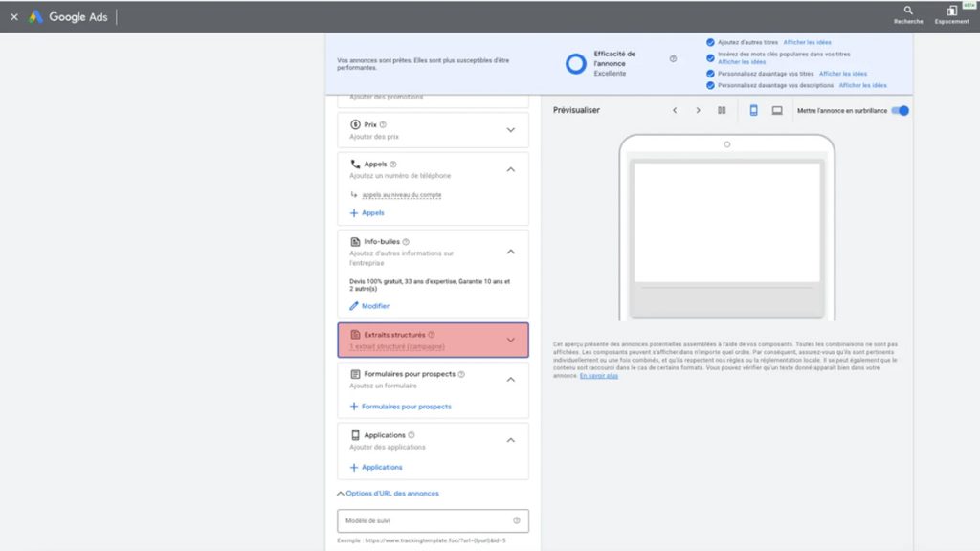Select the mobile preview icon

(754, 111)
